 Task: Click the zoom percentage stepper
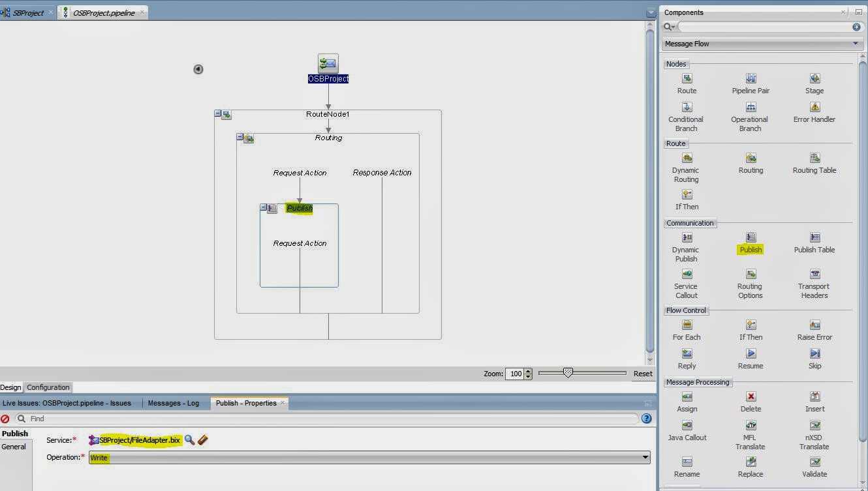pos(529,374)
